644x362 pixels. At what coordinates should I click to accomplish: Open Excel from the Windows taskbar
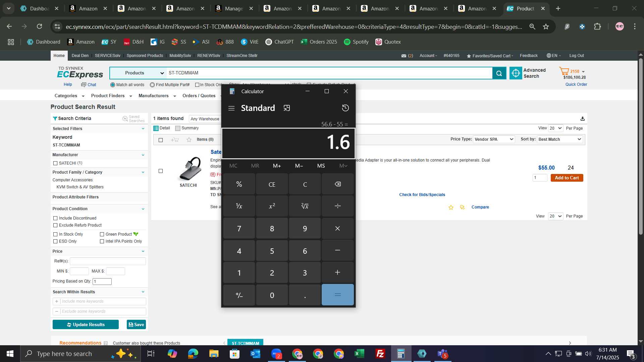point(359,354)
